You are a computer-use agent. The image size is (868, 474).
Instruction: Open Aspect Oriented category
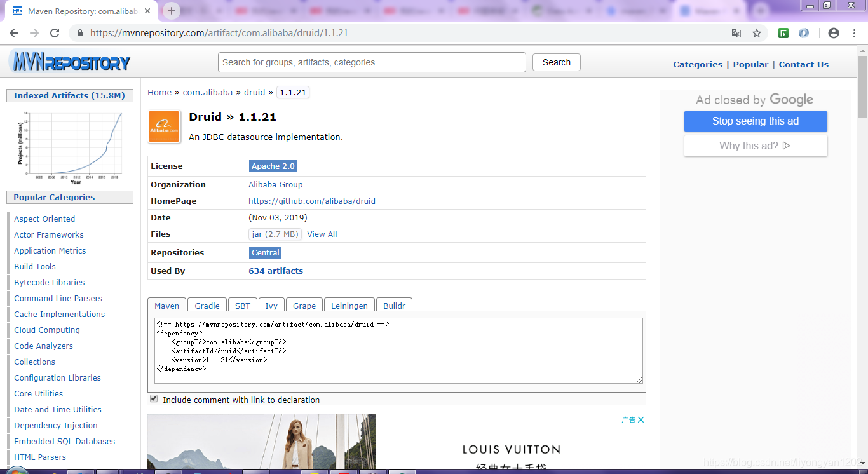(x=44, y=219)
